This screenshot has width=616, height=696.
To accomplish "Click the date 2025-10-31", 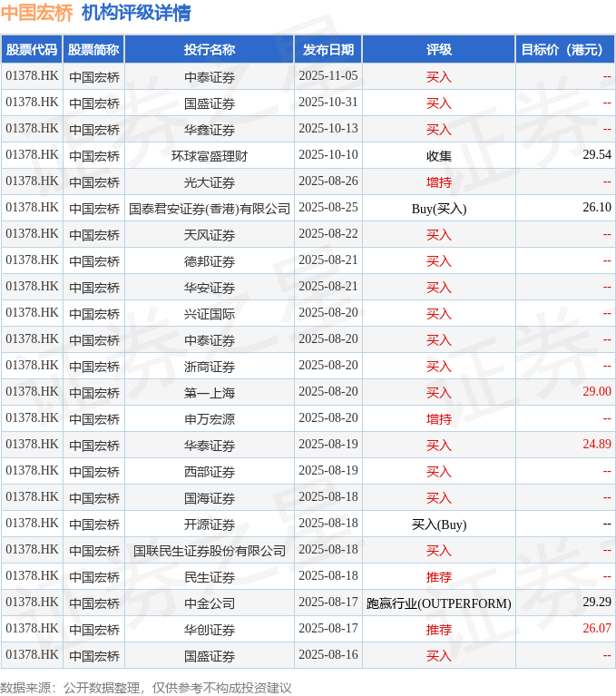I will [328, 103].
